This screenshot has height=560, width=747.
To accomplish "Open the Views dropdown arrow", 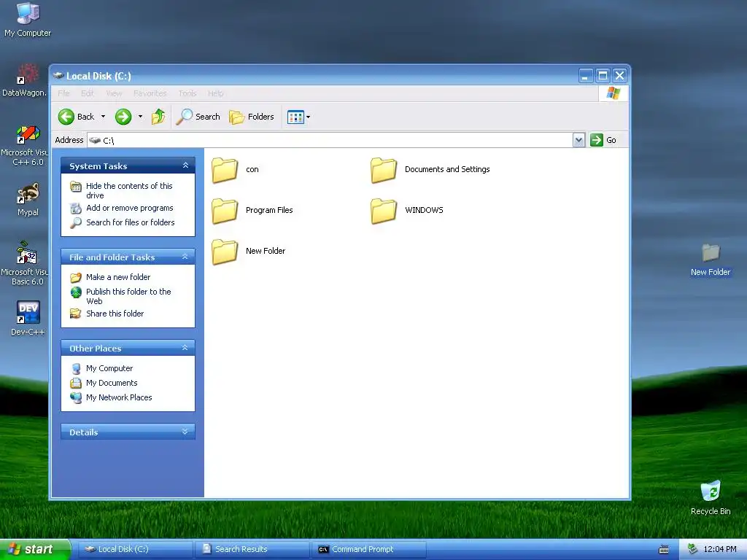I will 309,117.
